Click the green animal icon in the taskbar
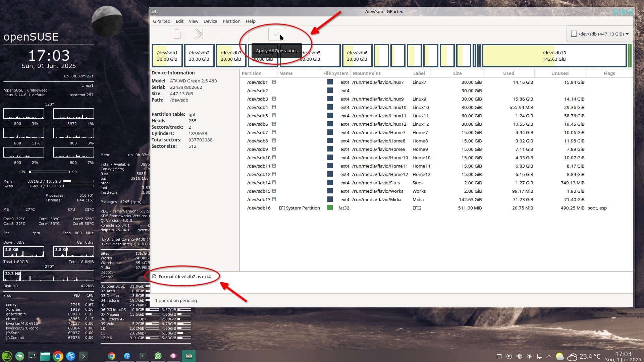 (x=20, y=356)
